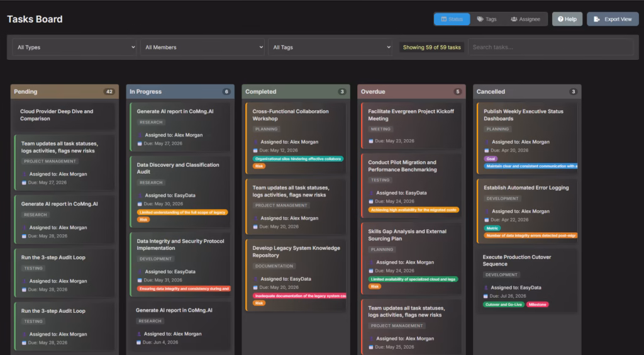Focus the Search tasks field
The height and width of the screenshot is (355, 644).
551,47
